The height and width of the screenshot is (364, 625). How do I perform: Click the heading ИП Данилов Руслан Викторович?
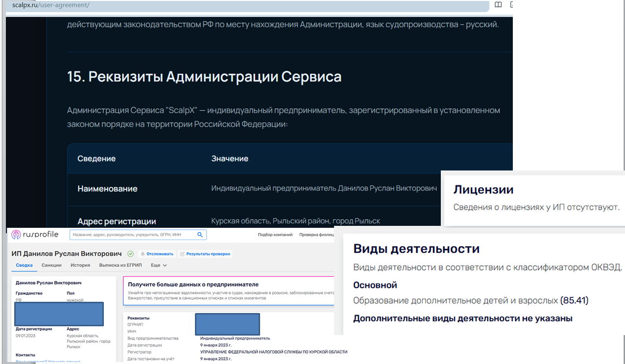66,254
